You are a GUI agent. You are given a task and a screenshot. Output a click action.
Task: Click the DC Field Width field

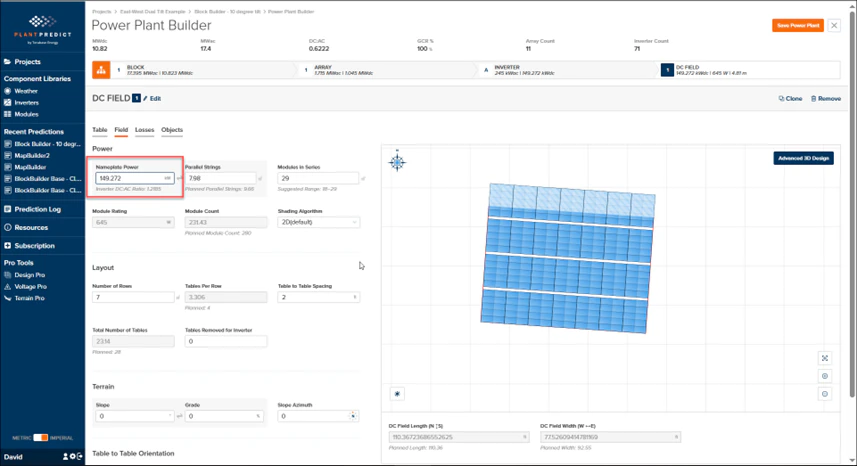(611, 437)
